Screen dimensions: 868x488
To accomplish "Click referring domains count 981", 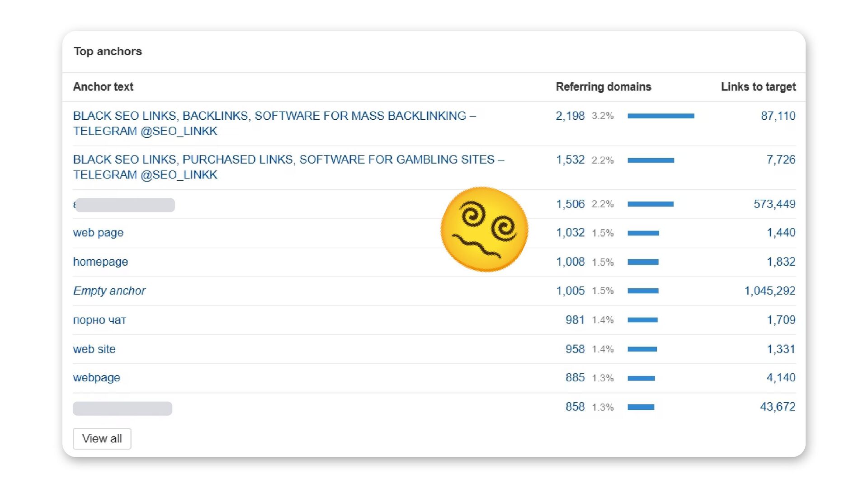I will pyautogui.click(x=575, y=320).
